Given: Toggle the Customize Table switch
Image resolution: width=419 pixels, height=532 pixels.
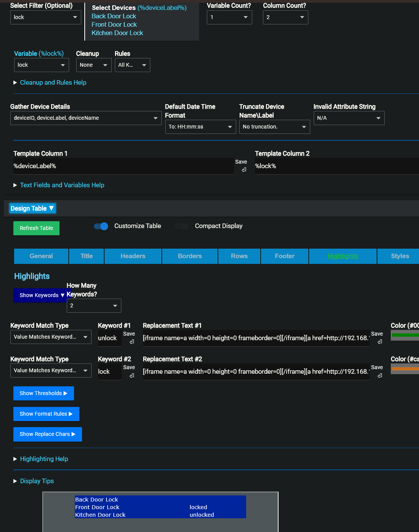Looking at the screenshot, I should [x=101, y=226].
